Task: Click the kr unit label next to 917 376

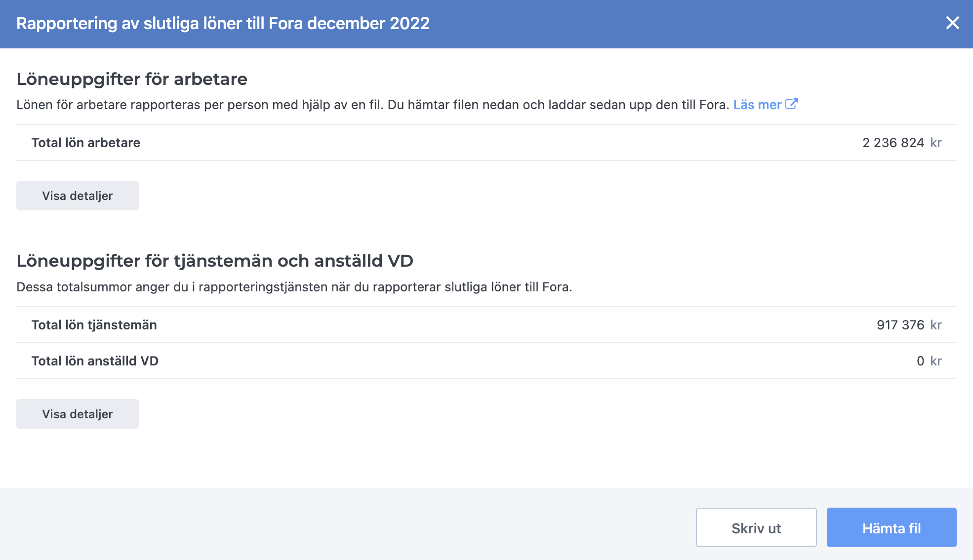Action: pyautogui.click(x=935, y=324)
